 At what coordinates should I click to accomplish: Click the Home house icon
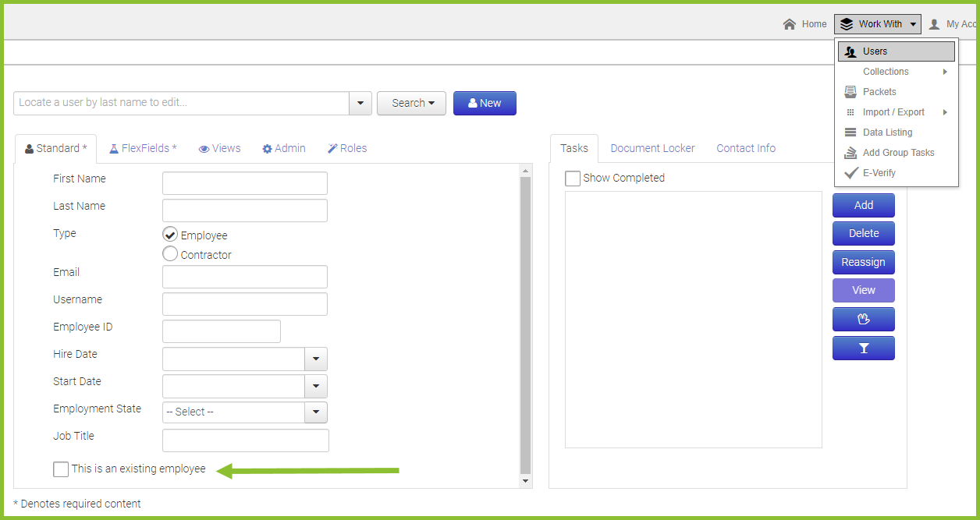(790, 24)
